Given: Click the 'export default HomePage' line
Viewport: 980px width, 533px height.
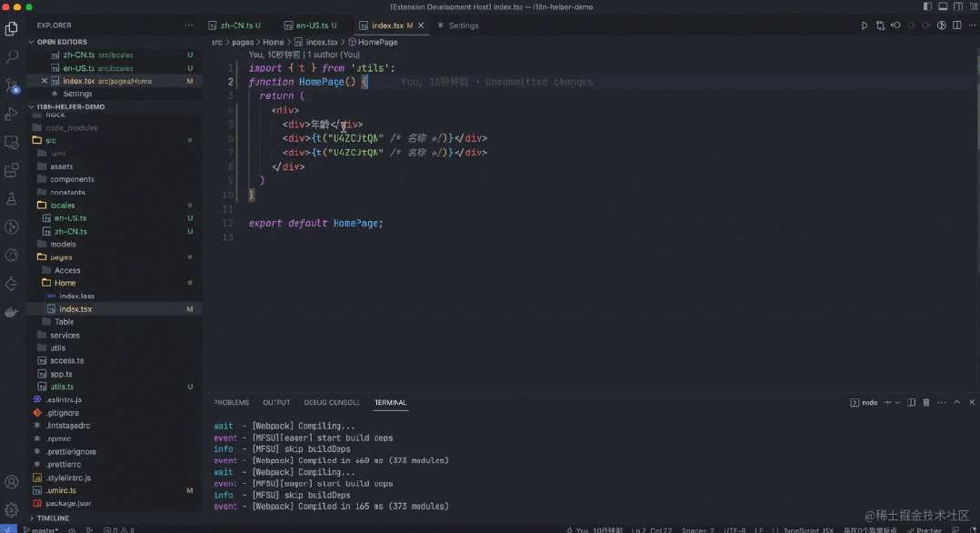Looking at the screenshot, I should (315, 224).
